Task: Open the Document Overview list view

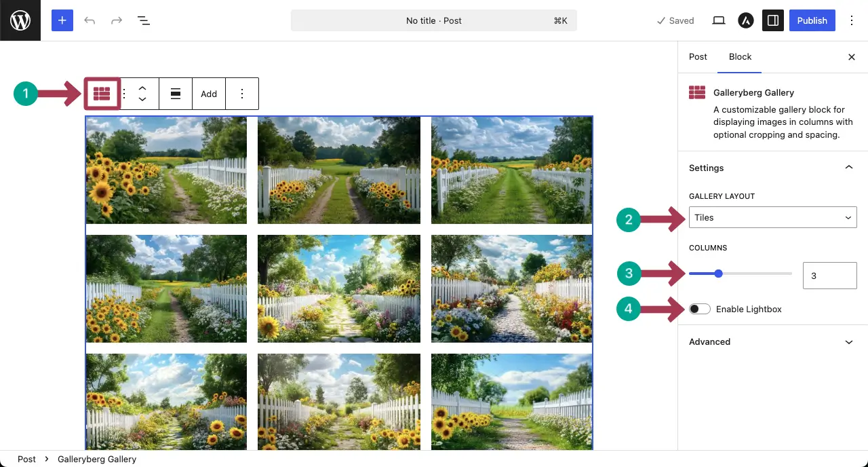Action: coord(144,20)
